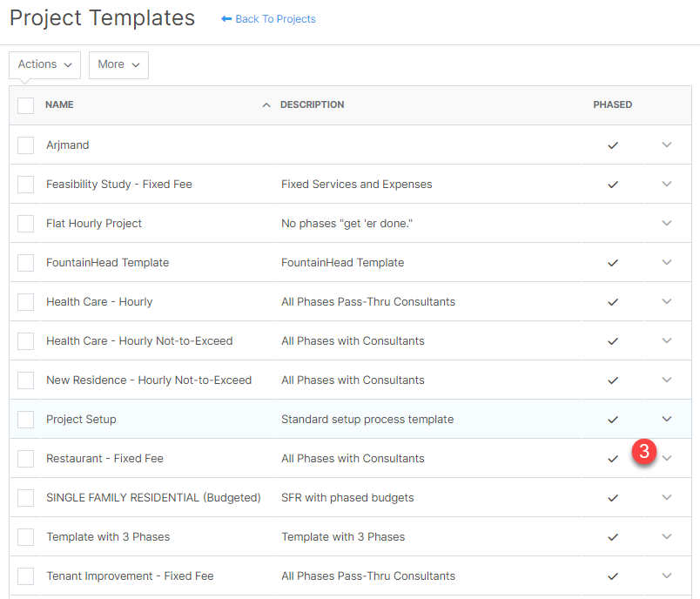This screenshot has width=700, height=599.
Task: Sort by the NAME column header
Action: click(x=59, y=104)
